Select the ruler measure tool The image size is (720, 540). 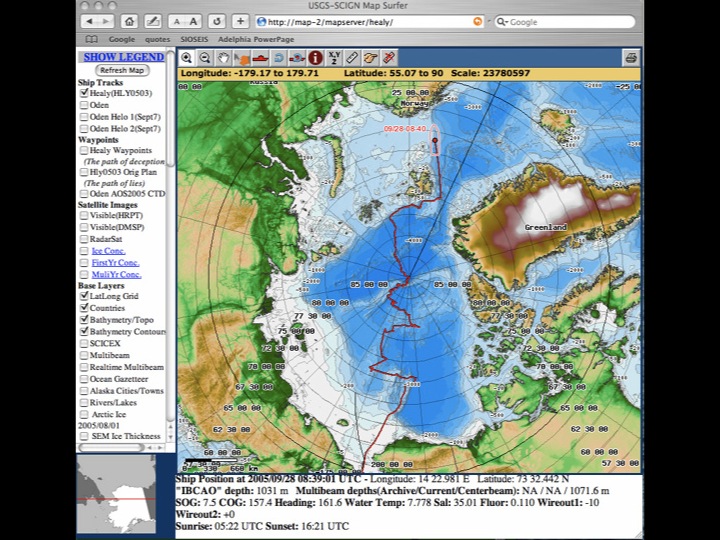352,58
